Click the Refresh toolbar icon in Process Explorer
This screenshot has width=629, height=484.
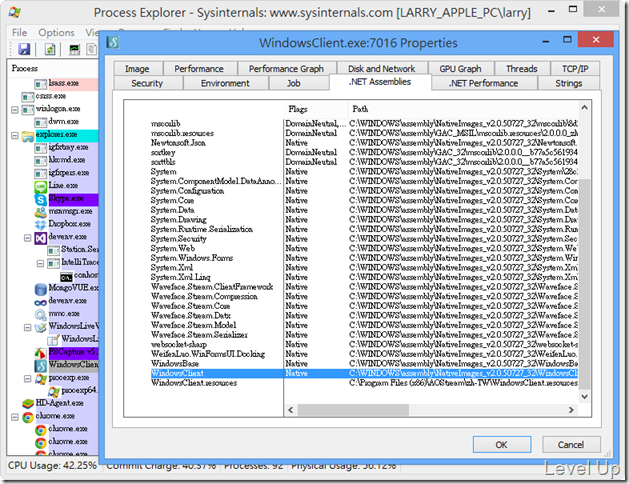pos(50,49)
